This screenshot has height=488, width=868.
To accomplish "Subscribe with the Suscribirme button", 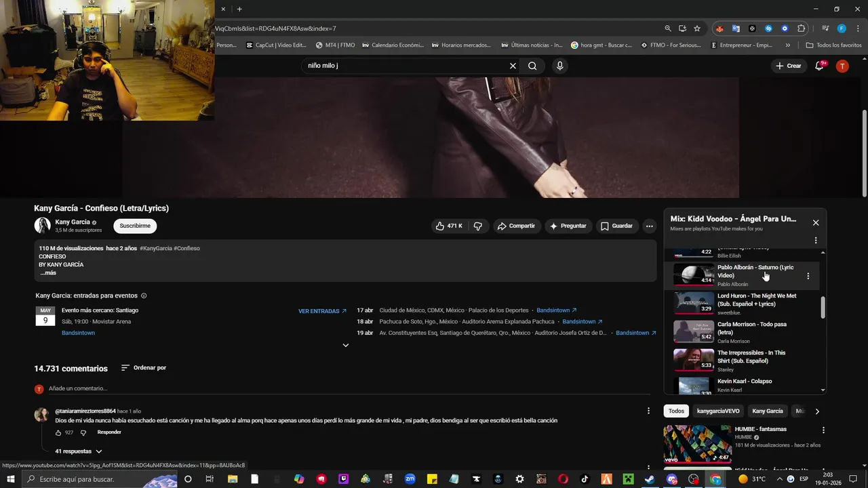I will tap(135, 226).
